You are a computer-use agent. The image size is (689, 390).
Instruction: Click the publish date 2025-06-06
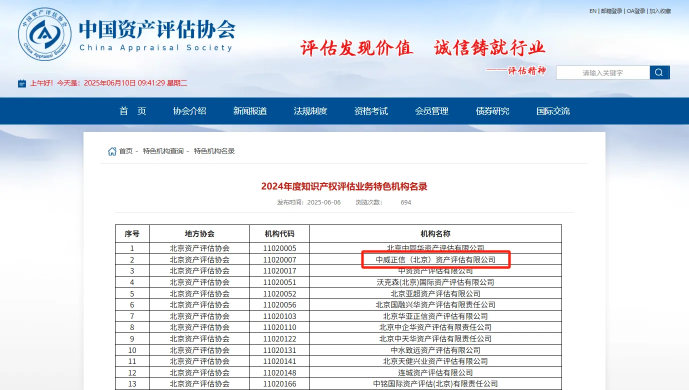(x=324, y=202)
